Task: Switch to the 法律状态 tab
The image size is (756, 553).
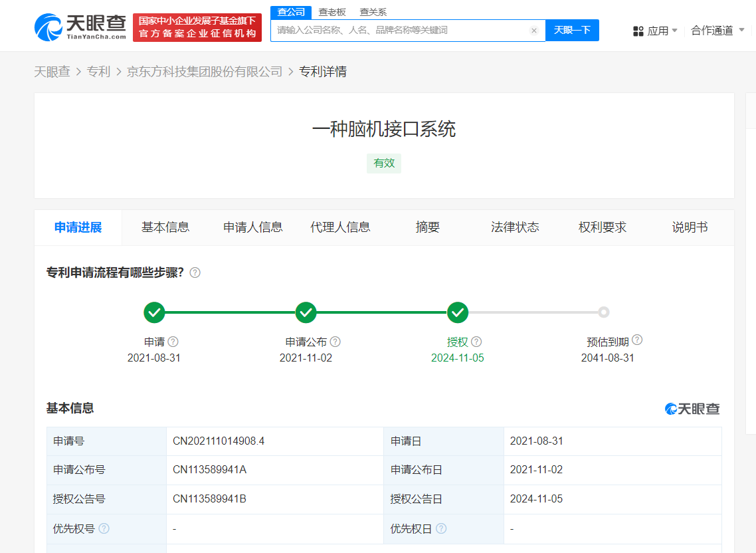Action: (x=515, y=227)
